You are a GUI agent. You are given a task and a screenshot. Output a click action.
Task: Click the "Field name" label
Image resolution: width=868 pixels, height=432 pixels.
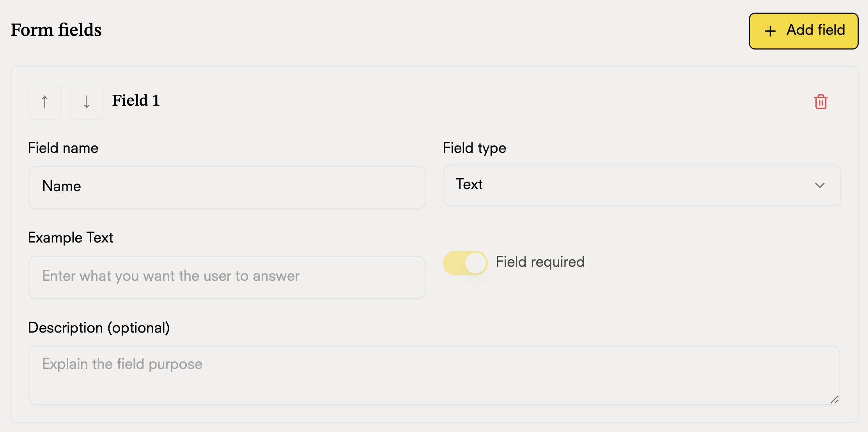pos(63,148)
